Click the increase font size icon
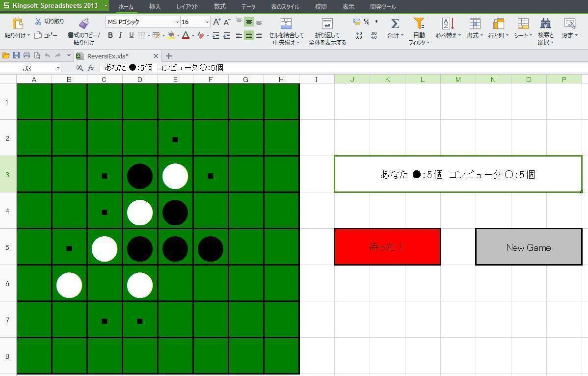The height and width of the screenshot is (376, 588). coord(216,22)
